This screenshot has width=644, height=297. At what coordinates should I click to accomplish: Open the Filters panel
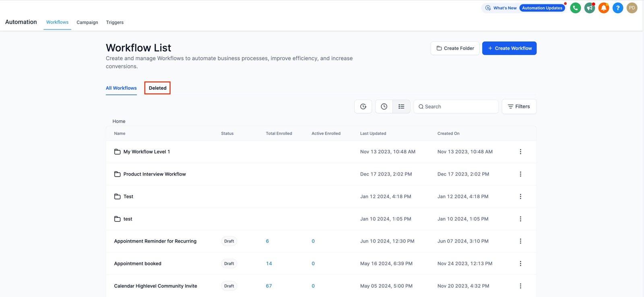519,107
